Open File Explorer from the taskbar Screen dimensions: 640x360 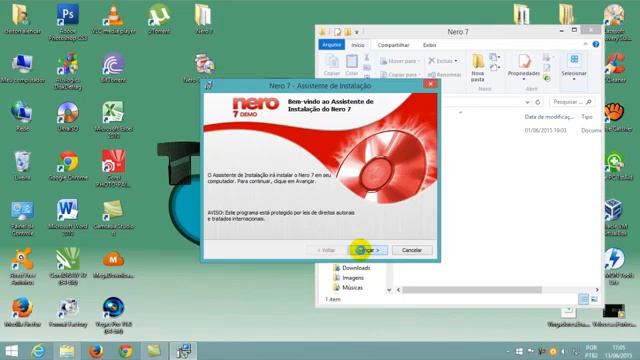tap(67, 351)
